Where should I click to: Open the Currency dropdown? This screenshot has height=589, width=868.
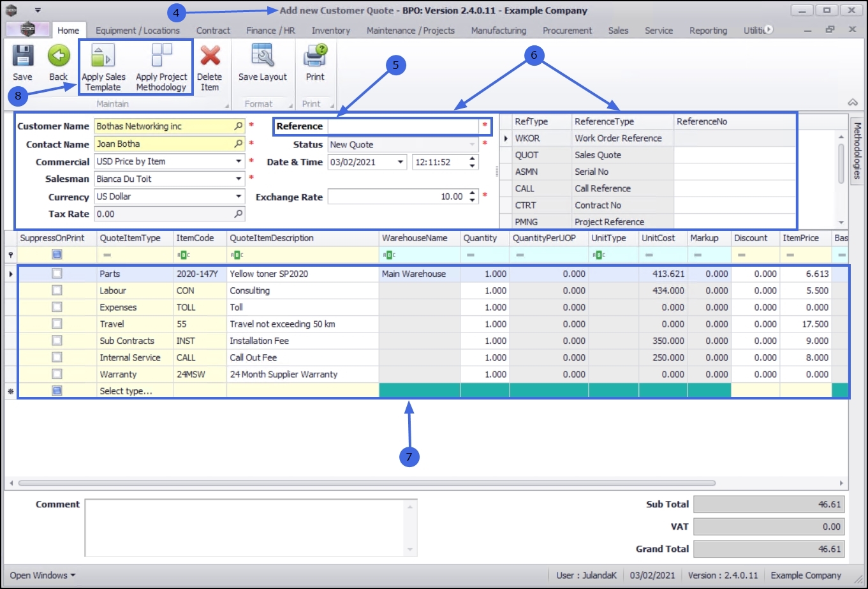pyautogui.click(x=239, y=197)
